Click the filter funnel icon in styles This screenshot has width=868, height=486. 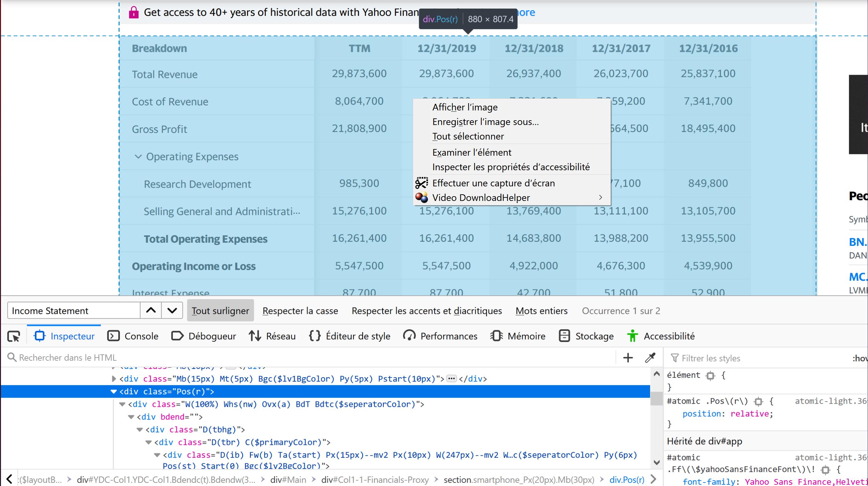point(675,358)
